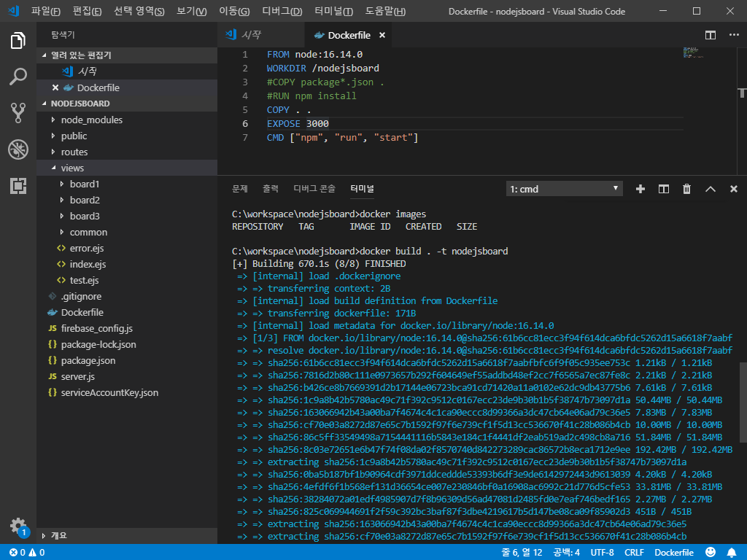
Task: Open the 보기(V) menu
Action: (192, 11)
